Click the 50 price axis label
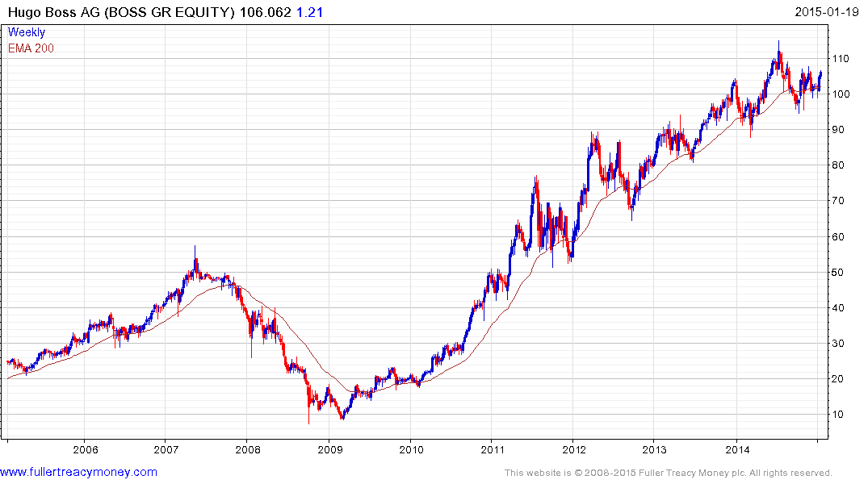 coord(838,272)
